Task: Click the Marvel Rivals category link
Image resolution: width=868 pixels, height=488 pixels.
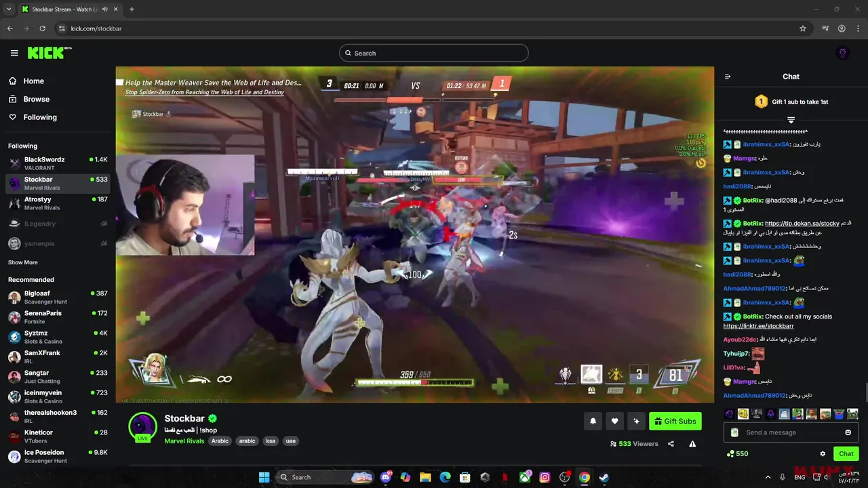Action: click(x=184, y=441)
